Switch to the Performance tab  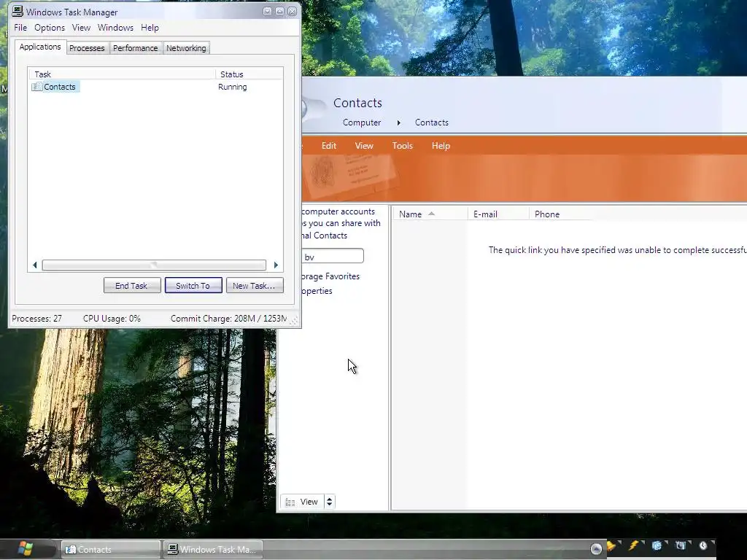click(x=135, y=48)
